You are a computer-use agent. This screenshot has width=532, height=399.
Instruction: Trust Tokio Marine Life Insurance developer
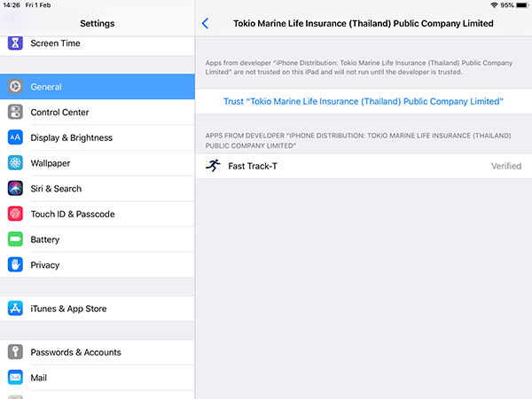(364, 101)
